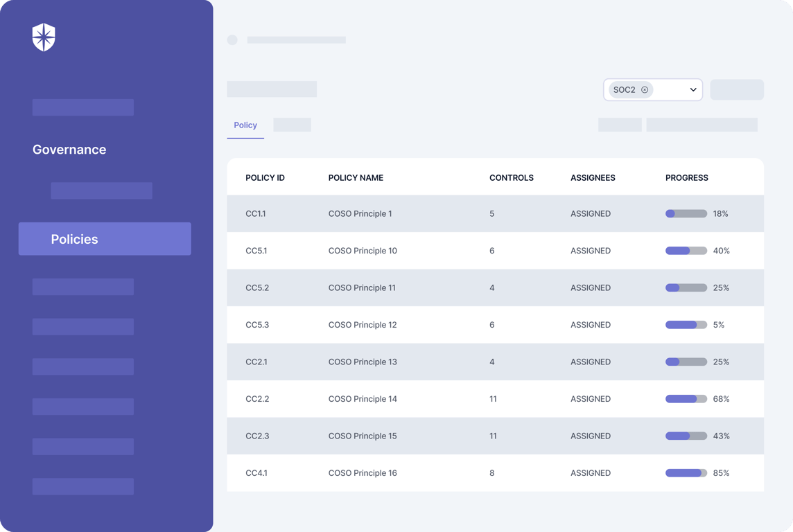Click the round avatar placeholder in header

tap(232, 40)
